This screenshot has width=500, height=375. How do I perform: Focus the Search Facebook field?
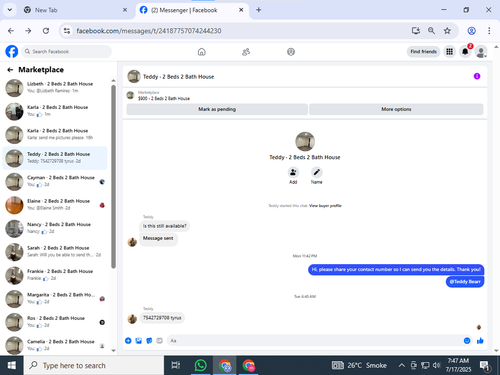click(x=67, y=52)
